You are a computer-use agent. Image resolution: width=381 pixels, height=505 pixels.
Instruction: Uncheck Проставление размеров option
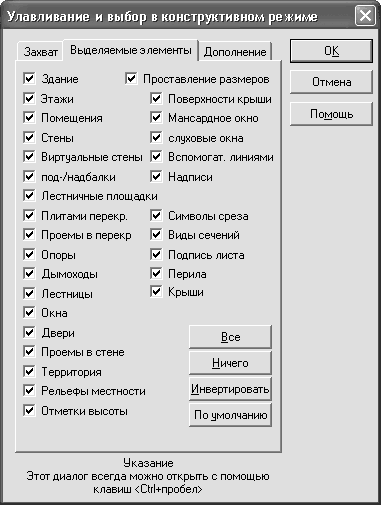(x=131, y=79)
